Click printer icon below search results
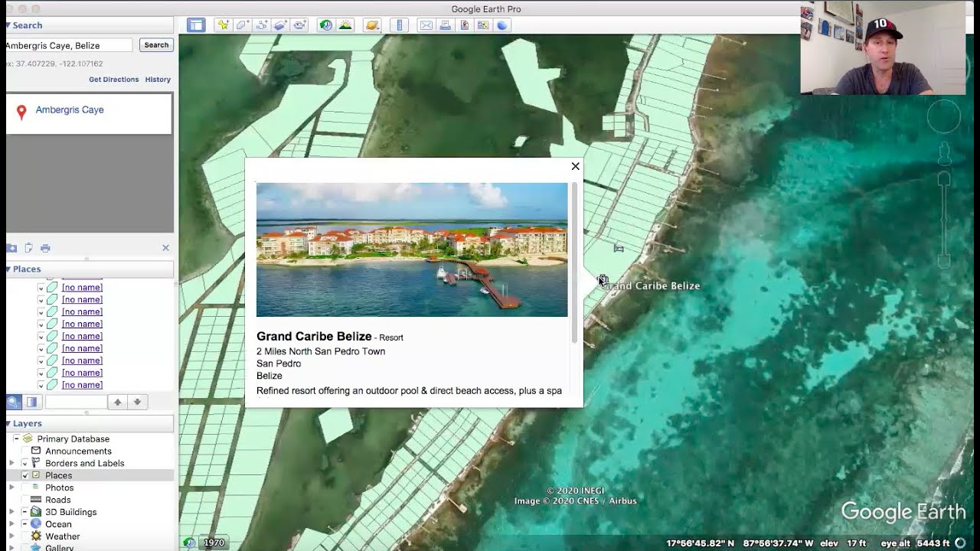This screenshot has width=980, height=551. [x=45, y=248]
